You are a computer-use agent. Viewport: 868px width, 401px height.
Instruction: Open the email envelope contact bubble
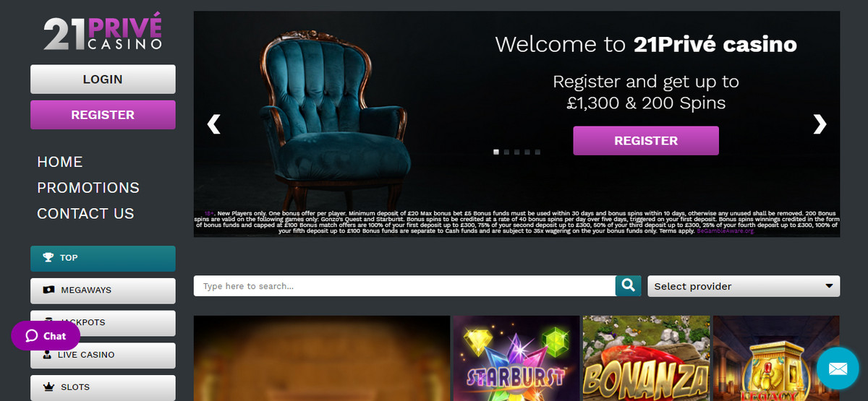[838, 369]
